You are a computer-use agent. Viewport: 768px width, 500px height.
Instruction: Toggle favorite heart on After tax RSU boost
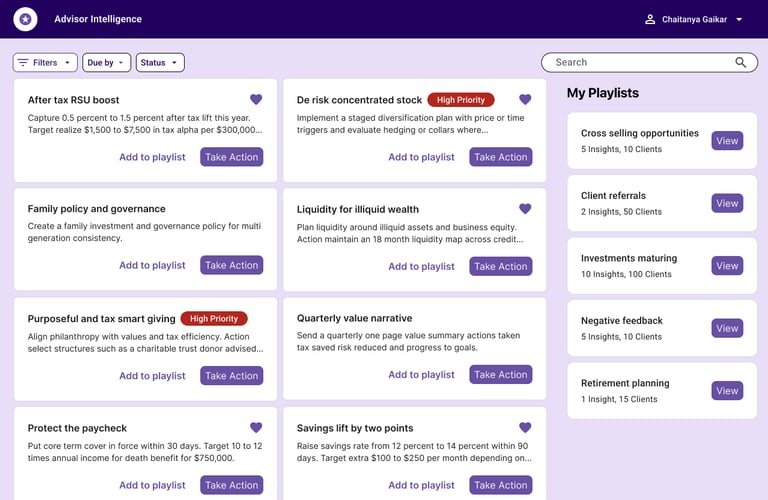(x=256, y=99)
